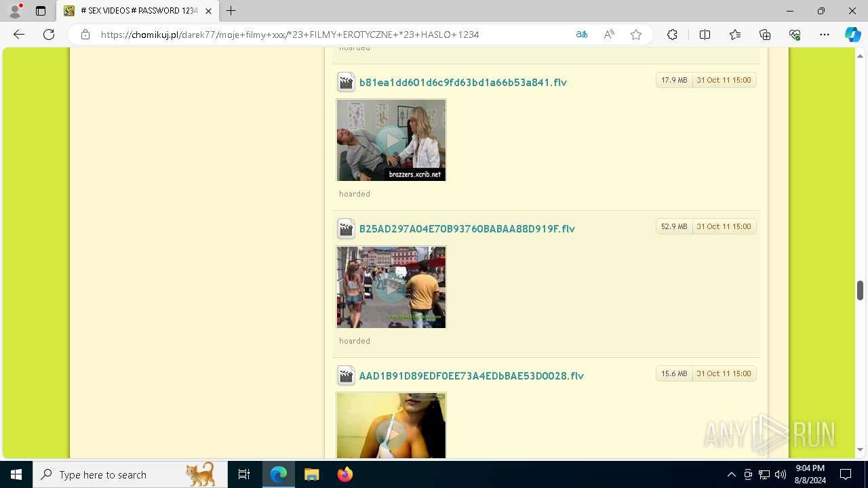The width and height of the screenshot is (868, 488).
Task: Open file B25AD297A04E70B93760BABAA88D919F.flv link
Action: (x=467, y=229)
